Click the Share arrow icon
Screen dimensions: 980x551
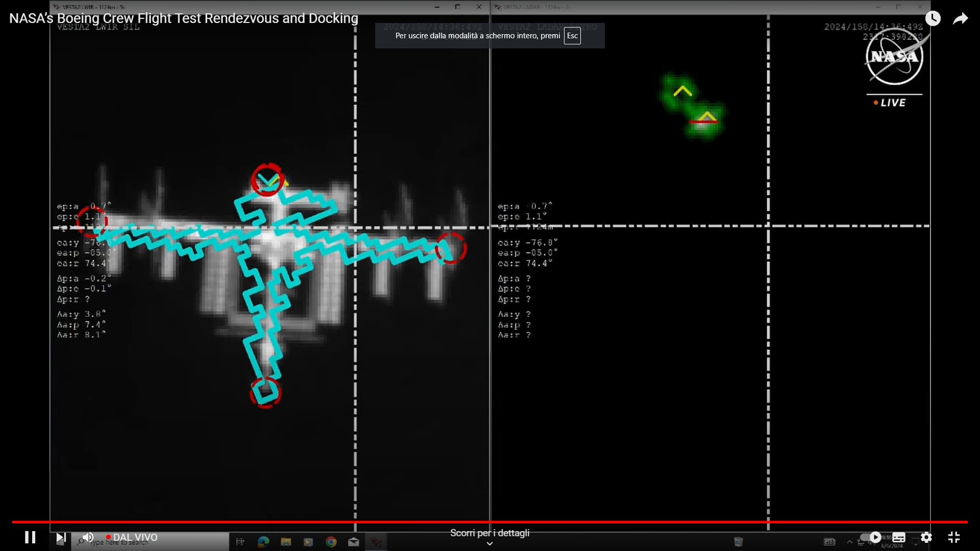click(960, 19)
